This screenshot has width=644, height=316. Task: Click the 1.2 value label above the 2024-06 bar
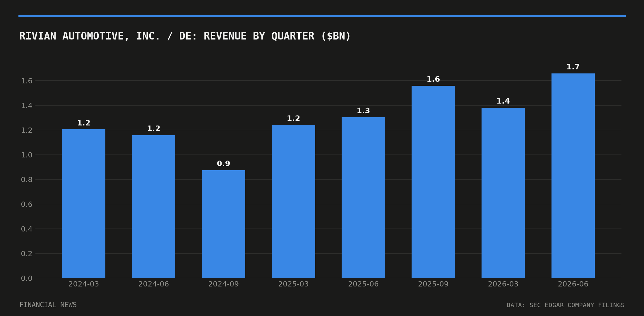[154, 129]
